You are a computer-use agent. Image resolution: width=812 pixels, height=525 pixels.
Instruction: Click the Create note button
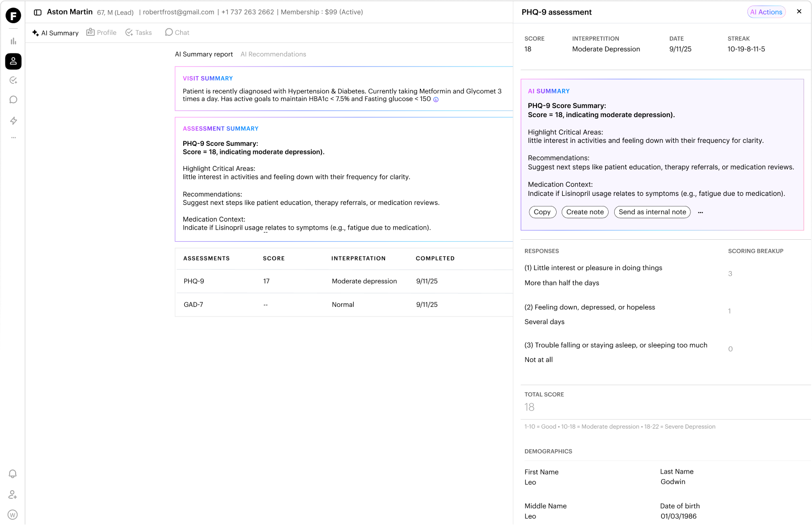pyautogui.click(x=585, y=212)
